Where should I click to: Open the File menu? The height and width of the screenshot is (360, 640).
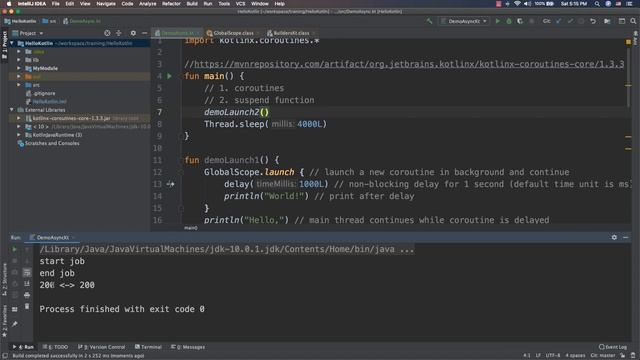coord(56,4)
